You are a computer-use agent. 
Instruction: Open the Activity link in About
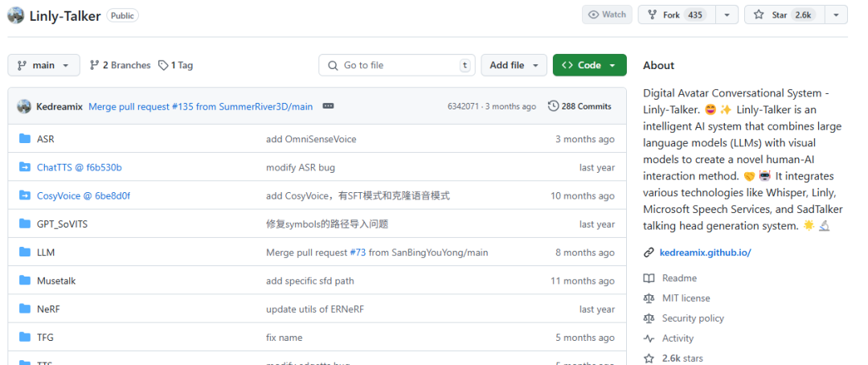click(x=678, y=338)
